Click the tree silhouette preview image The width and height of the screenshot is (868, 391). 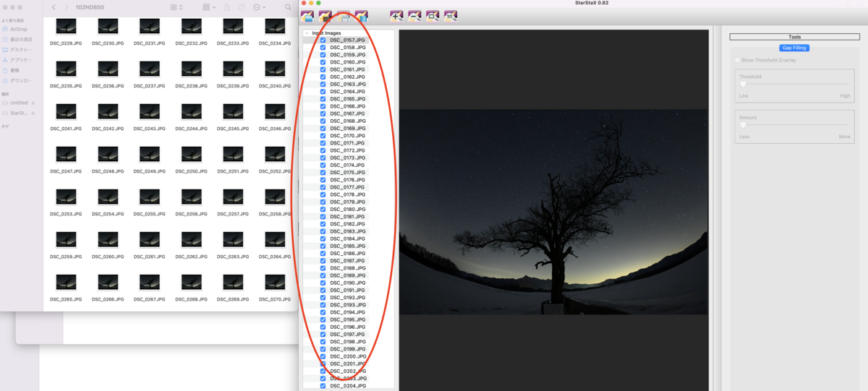point(553,212)
